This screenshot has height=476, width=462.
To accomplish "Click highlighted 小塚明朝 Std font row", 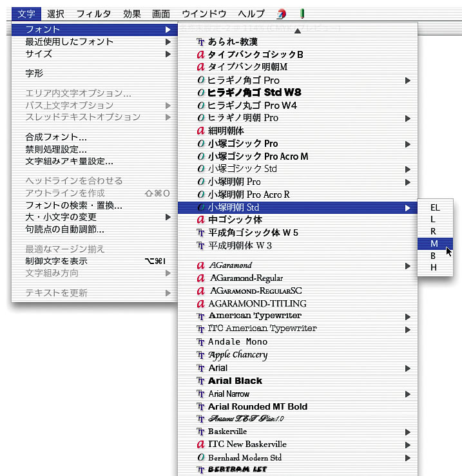I will [298, 207].
